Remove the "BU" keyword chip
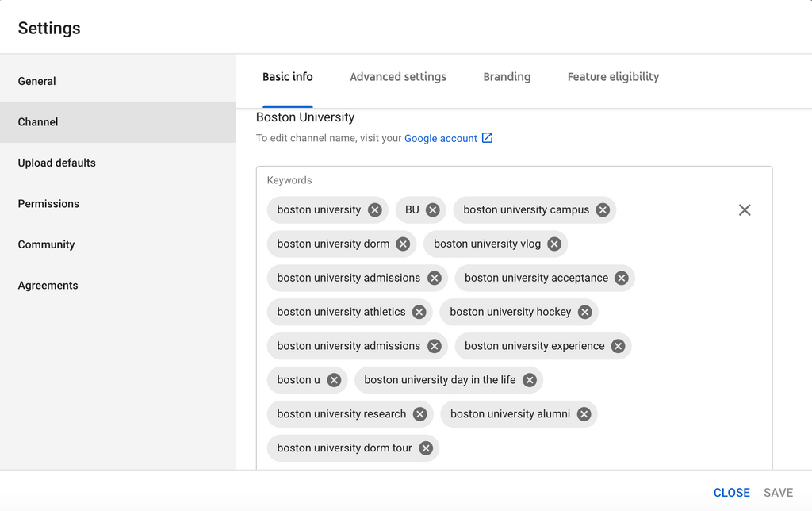Screen dimensions: 812x511 [432, 209]
